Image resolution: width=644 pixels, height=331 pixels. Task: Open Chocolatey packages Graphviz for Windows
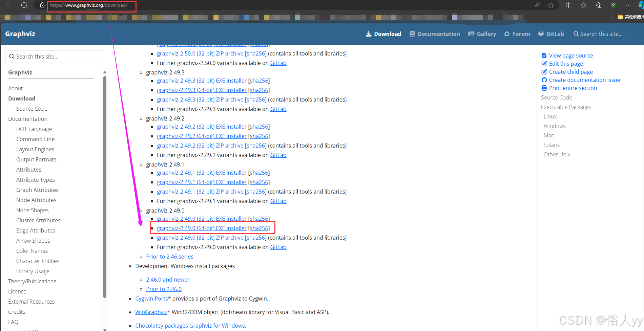point(190,326)
